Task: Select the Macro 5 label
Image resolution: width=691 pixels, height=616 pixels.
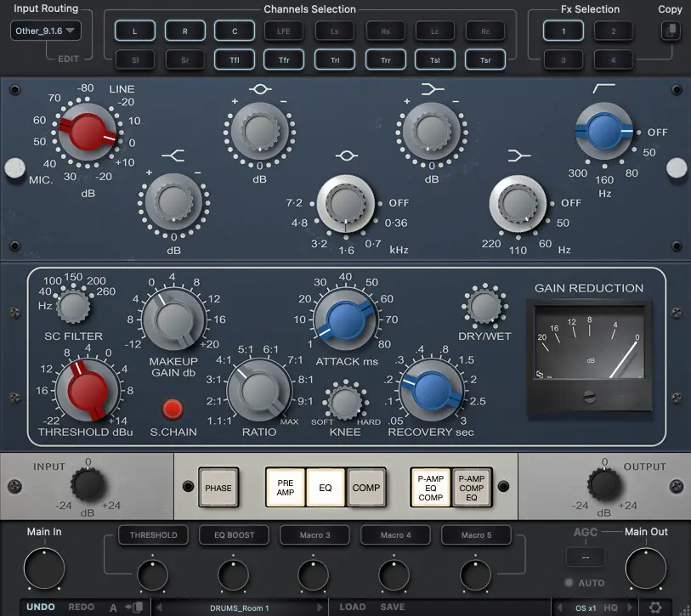Action: [476, 535]
